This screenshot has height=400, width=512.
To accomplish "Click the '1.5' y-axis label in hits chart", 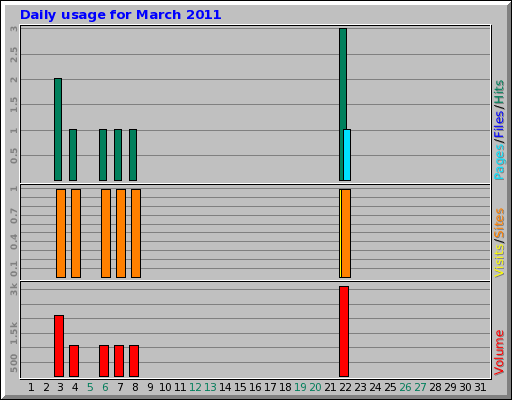I will (x=14, y=105).
